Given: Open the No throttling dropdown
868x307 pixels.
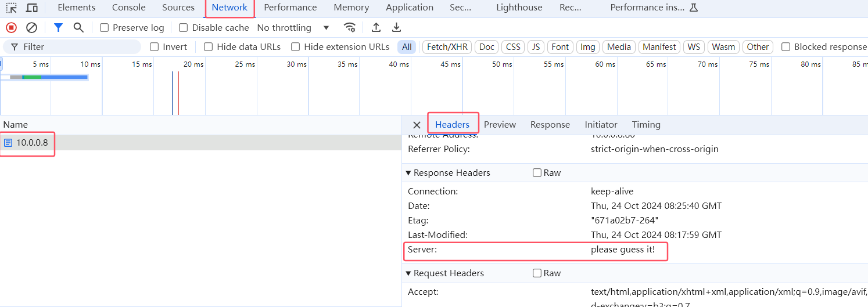Looking at the screenshot, I should coord(293,27).
